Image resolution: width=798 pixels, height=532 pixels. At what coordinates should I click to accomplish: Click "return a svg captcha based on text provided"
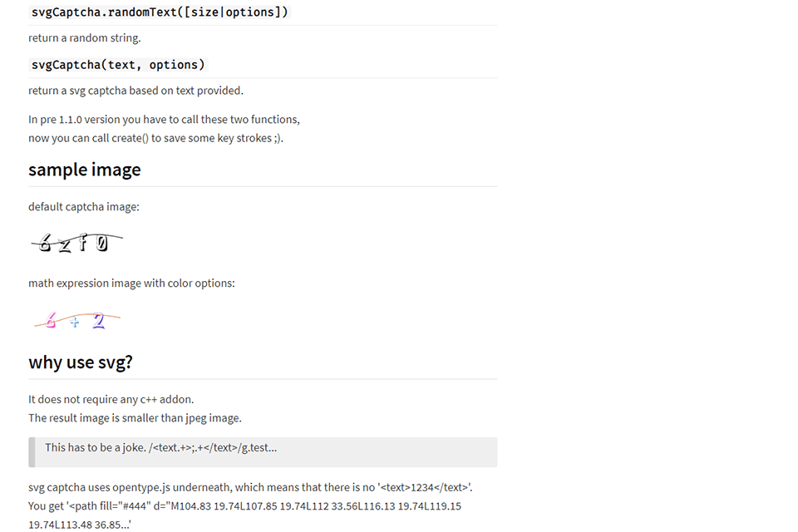[135, 91]
